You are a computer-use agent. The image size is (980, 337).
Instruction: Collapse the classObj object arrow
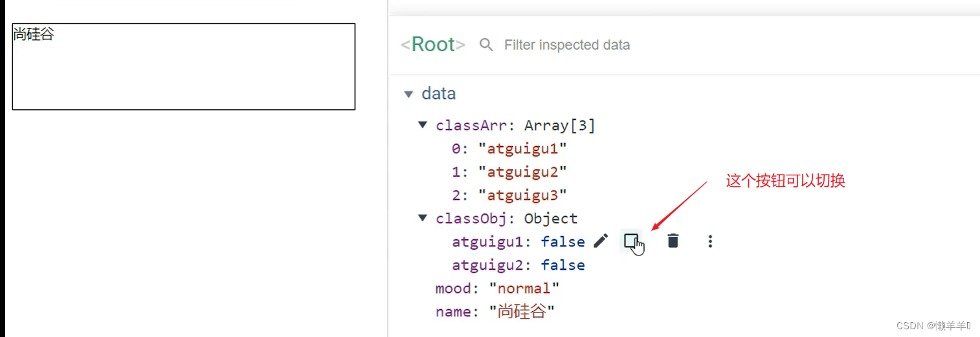423,218
